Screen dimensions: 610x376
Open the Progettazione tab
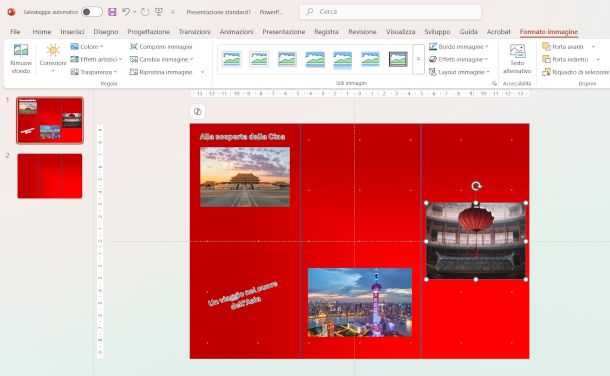click(x=149, y=31)
